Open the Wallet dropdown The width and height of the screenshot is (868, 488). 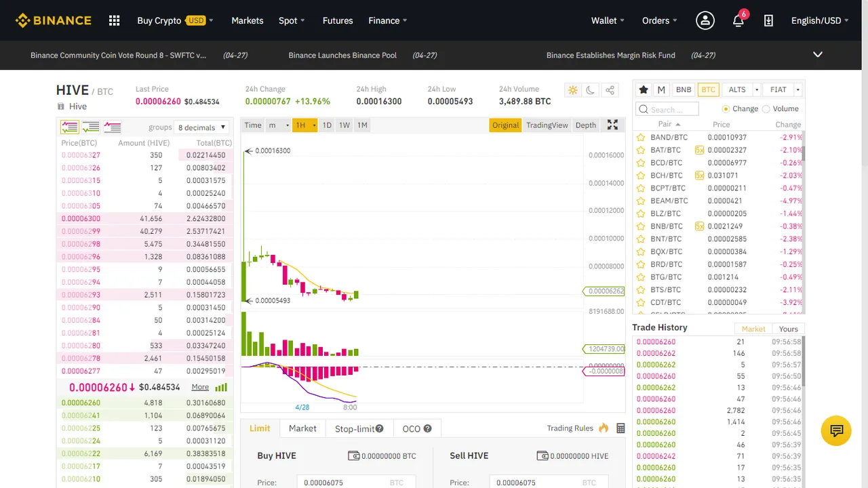point(608,20)
